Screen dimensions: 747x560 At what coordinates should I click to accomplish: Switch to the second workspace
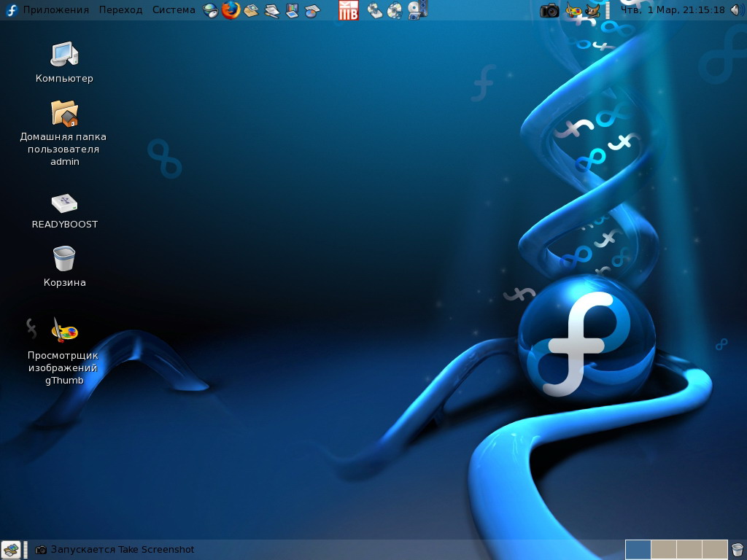tap(664, 550)
